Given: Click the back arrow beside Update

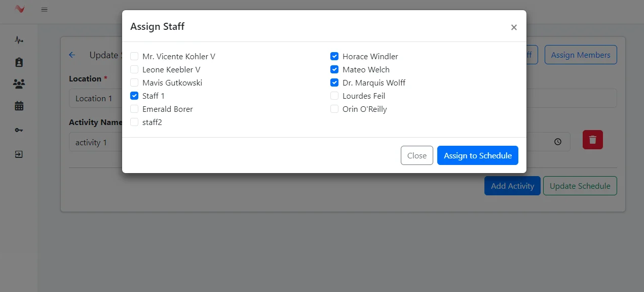Looking at the screenshot, I should [72, 55].
